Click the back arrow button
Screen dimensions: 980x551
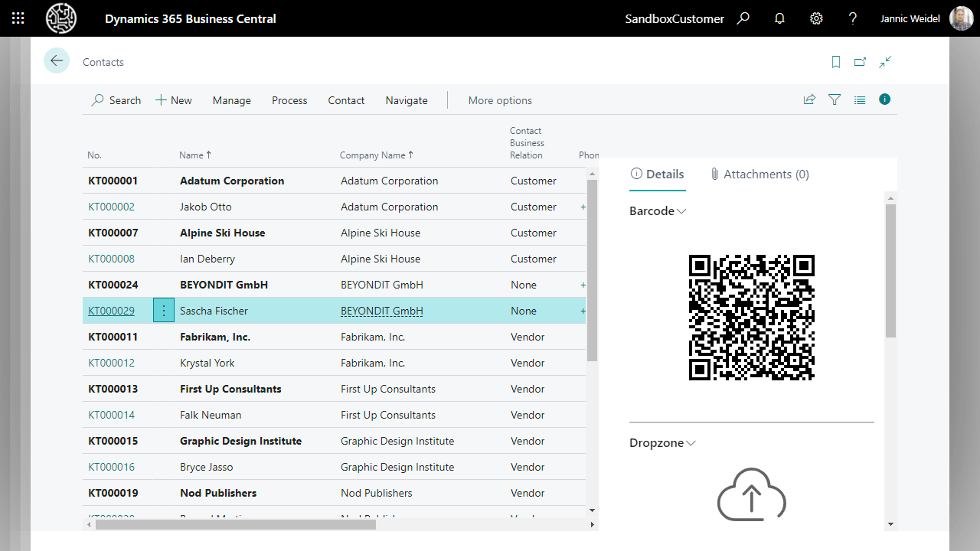click(57, 61)
